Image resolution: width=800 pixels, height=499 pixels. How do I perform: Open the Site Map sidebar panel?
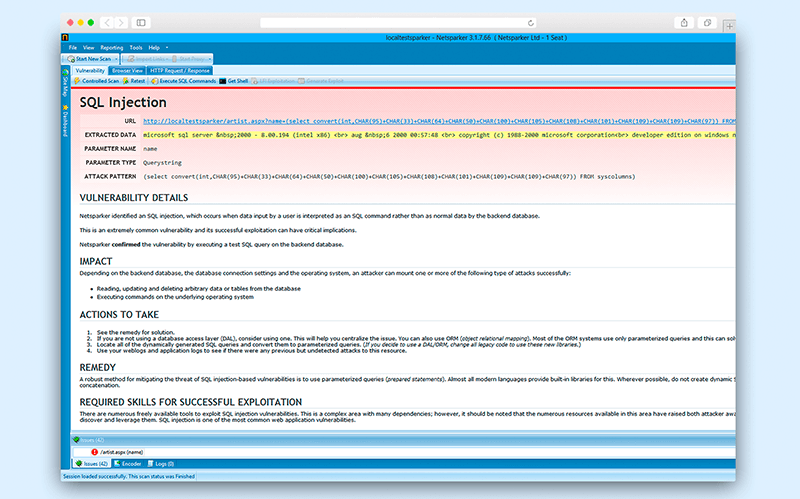click(65, 83)
